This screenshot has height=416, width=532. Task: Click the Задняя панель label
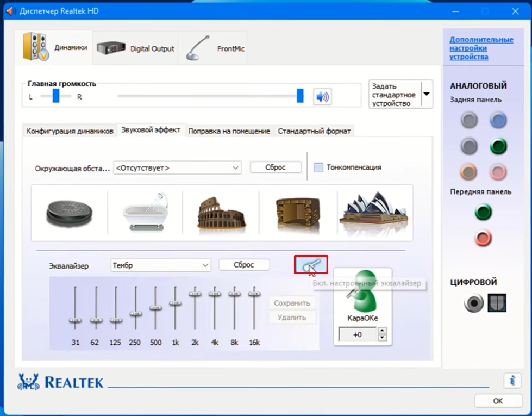[x=475, y=100]
